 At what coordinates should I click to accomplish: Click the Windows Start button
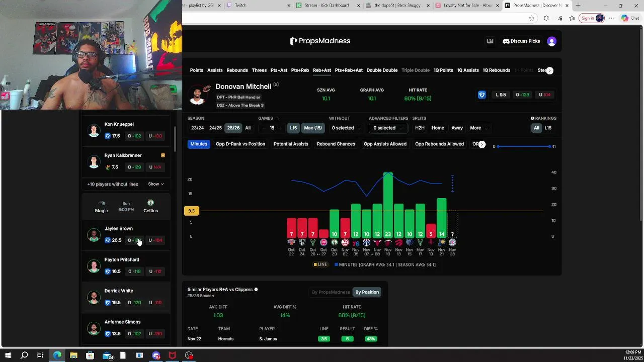[8, 355]
